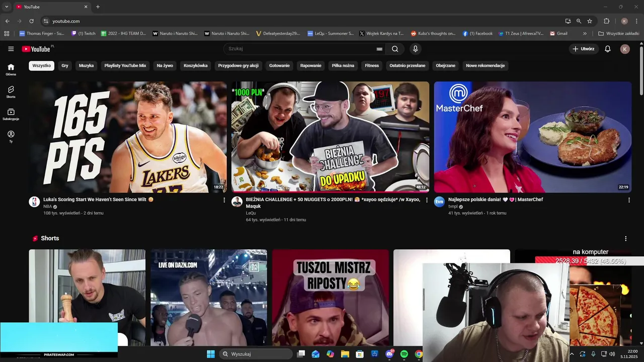Open the Windows Start menu
This screenshot has height=362, width=644.
coord(211,354)
